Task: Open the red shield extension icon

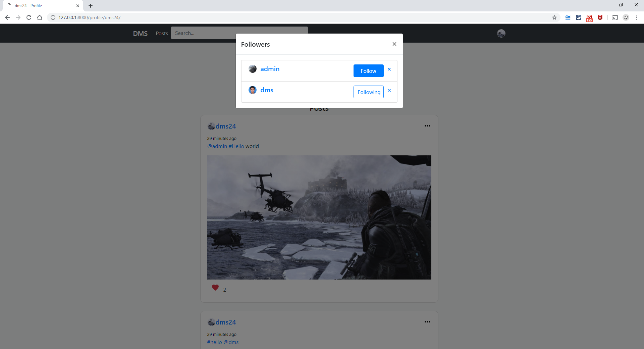Action: click(x=600, y=17)
